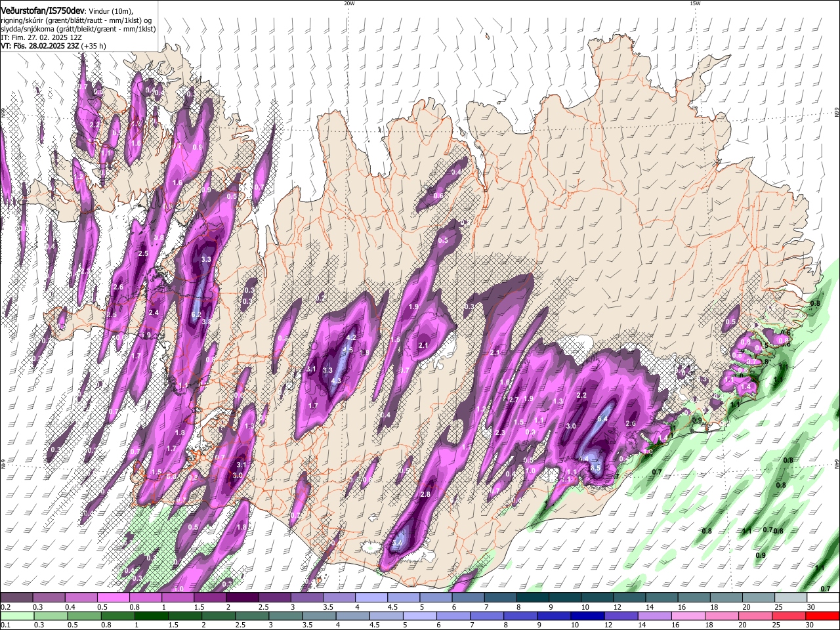The image size is (840, 630).
Task: Click the '4.2' precipitation value on map
Action: 351,338
